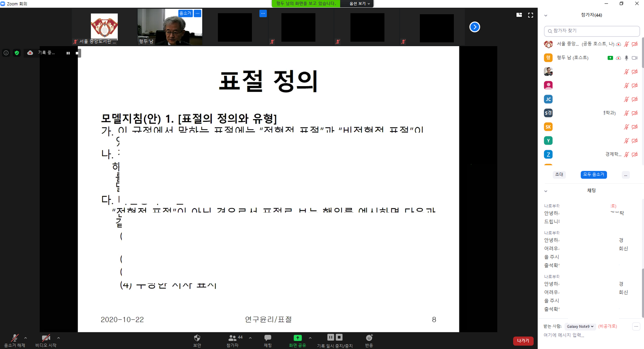Screen dimensions: 644x349
Task: Click the green encryption shield icon
Action: tap(17, 53)
